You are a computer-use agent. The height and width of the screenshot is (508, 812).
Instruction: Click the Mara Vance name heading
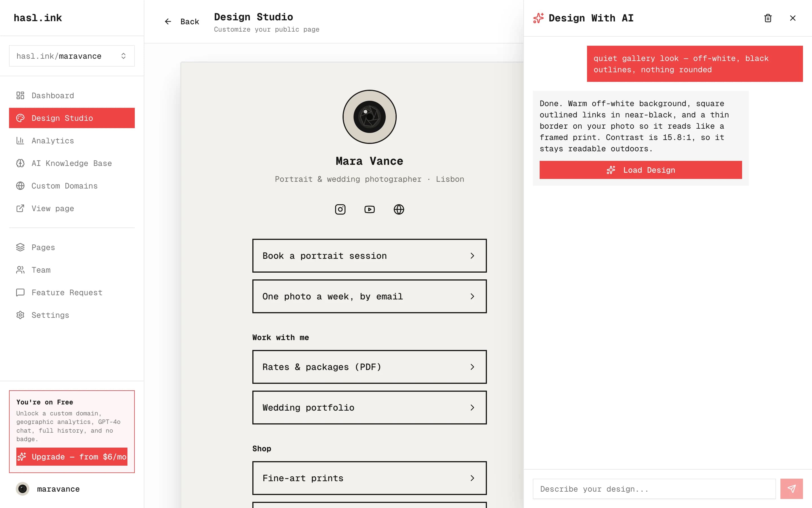tap(369, 161)
